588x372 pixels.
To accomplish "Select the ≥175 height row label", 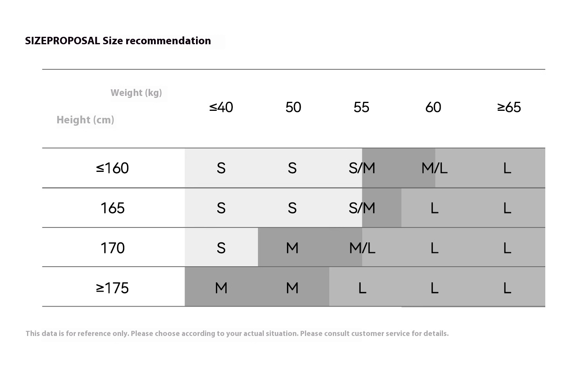I will 113,288.
